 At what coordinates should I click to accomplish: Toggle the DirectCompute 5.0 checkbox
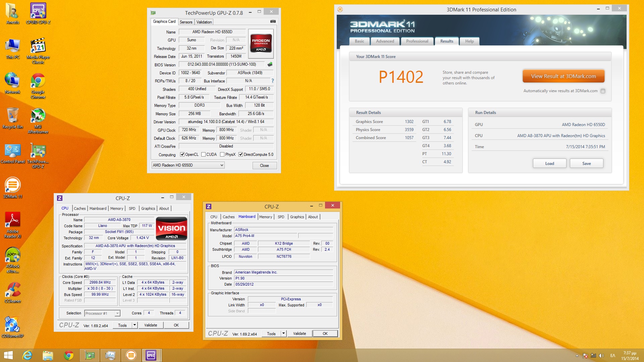(x=240, y=155)
